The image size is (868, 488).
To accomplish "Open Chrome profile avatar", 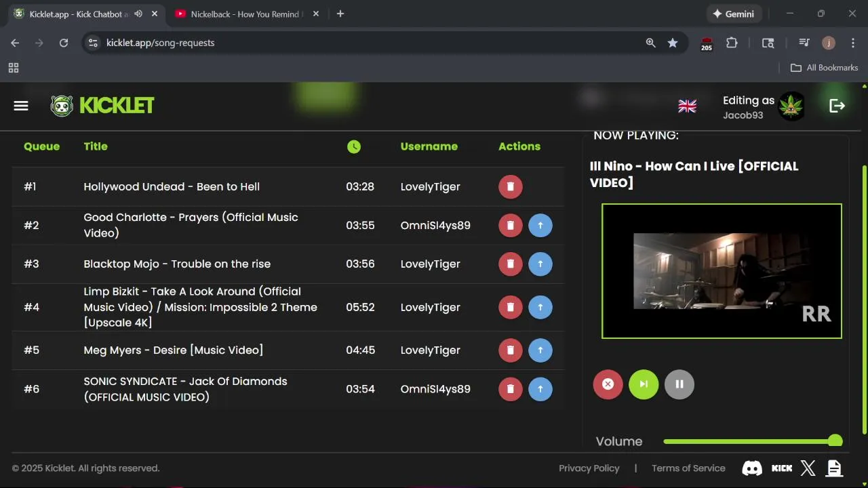I will (829, 43).
